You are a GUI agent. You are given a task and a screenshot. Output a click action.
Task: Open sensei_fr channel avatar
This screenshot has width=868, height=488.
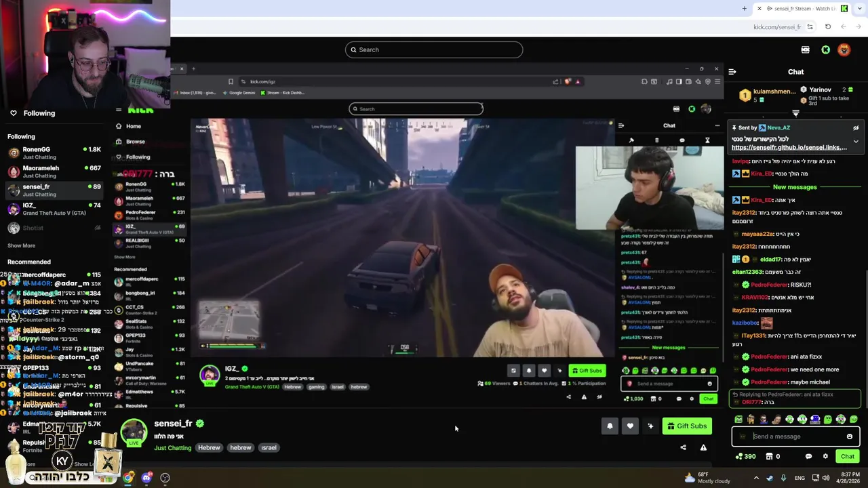click(134, 432)
